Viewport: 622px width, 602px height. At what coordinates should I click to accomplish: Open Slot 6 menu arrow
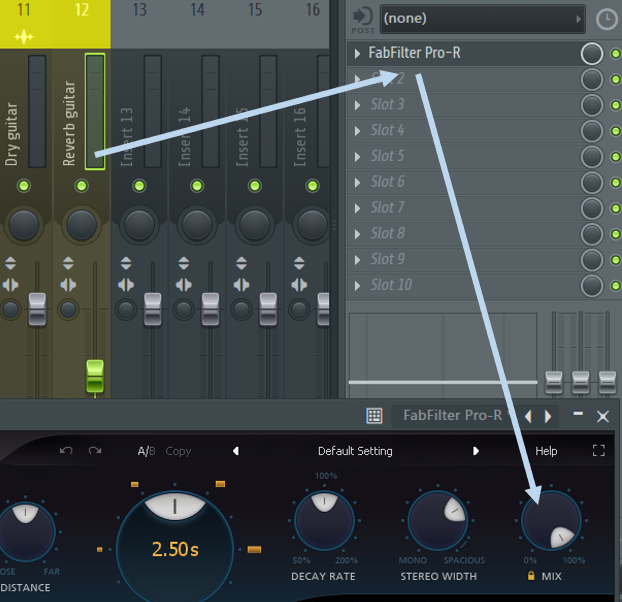point(357,182)
